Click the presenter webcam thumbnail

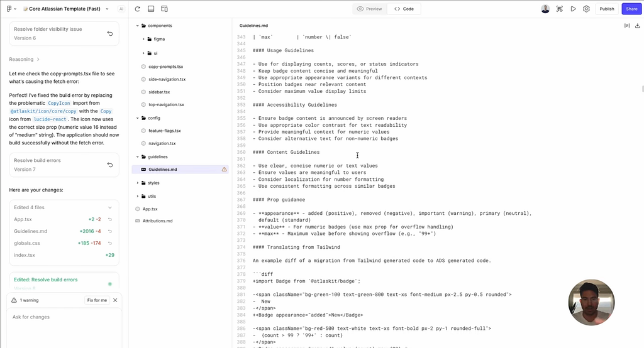pyautogui.click(x=591, y=302)
